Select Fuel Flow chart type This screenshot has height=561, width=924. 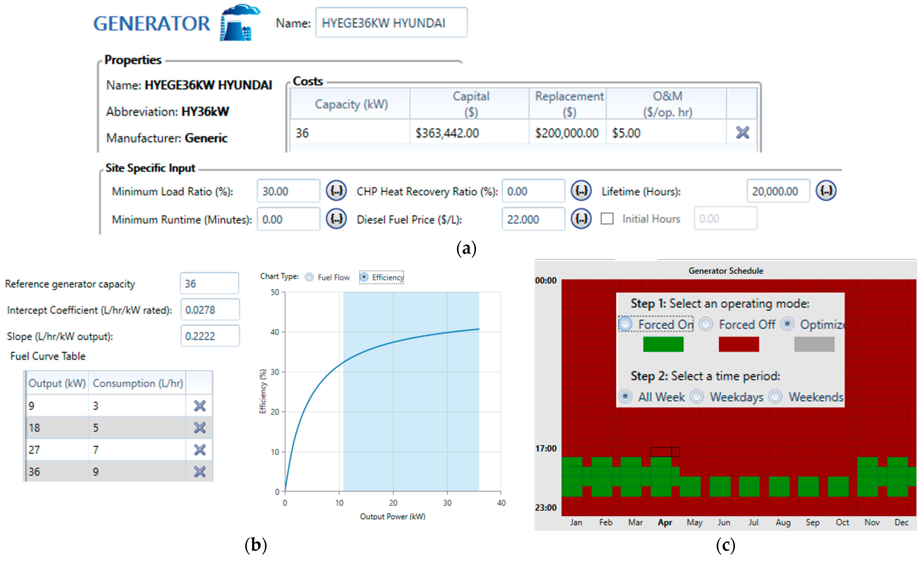(309, 277)
